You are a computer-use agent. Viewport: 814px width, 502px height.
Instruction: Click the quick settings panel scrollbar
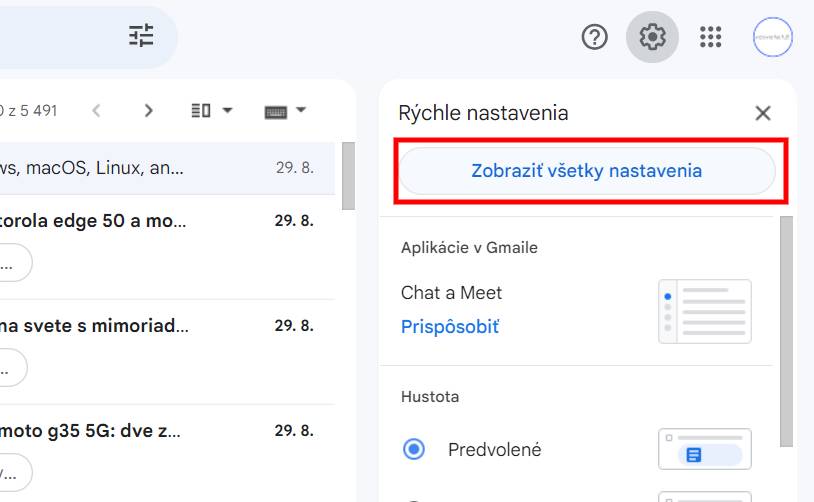786,331
